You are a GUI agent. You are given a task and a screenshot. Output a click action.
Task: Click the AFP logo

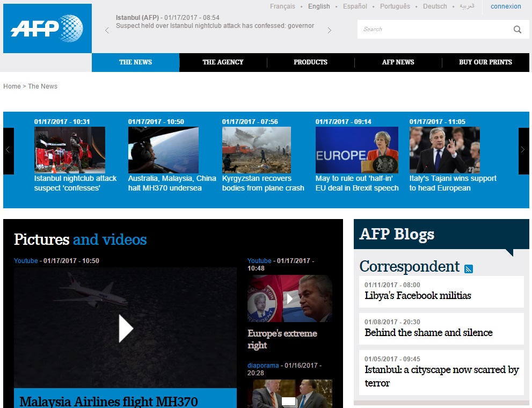point(47,28)
